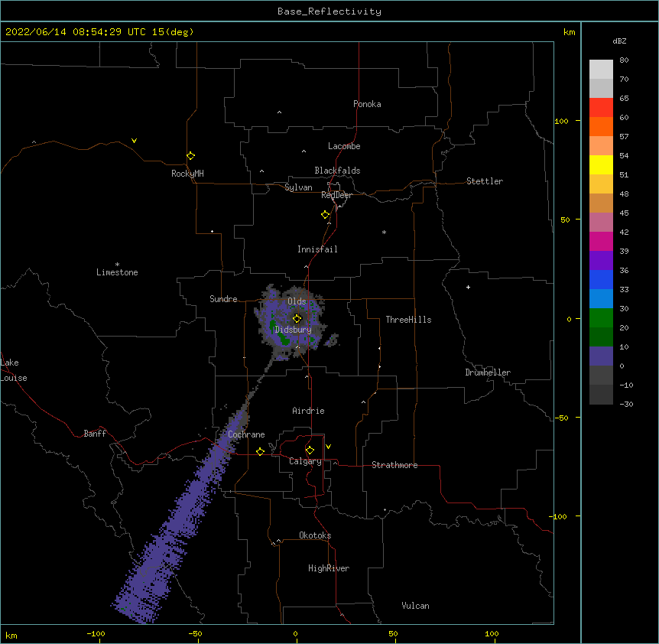The image size is (659, 644).
Task: Click the dBZ legend heading
Action: [619, 41]
